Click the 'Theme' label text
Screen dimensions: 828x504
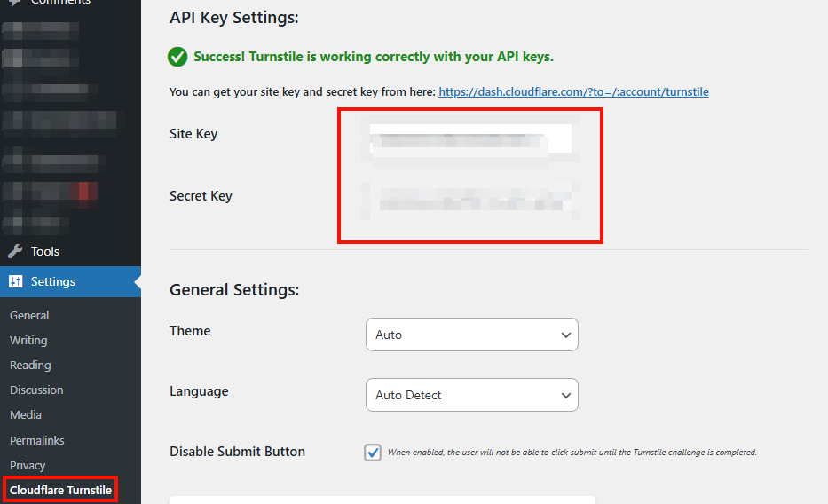click(x=190, y=331)
